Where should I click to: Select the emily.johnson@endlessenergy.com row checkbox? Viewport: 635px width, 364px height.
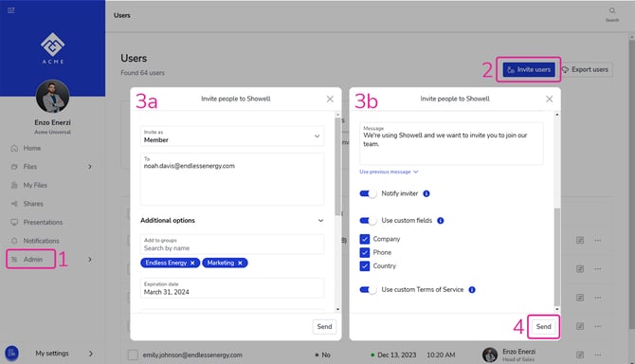click(133, 355)
